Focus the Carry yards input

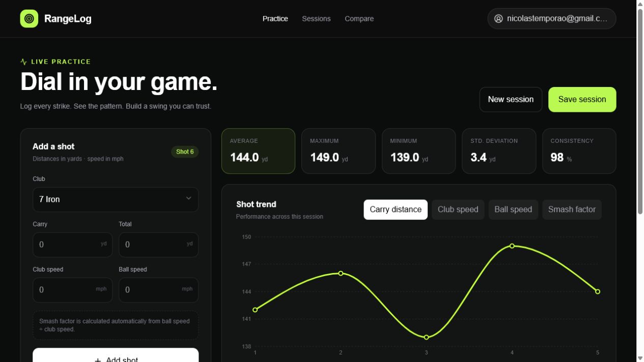(x=72, y=245)
